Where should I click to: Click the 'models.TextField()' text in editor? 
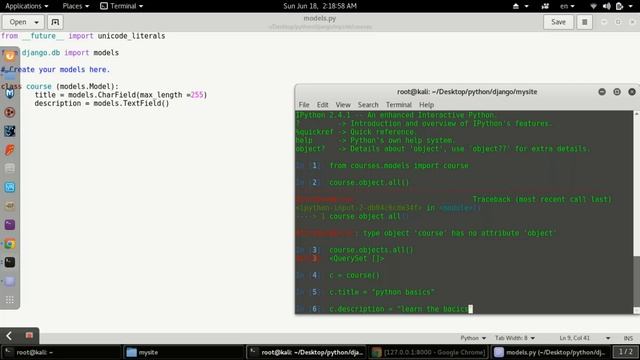131,103
